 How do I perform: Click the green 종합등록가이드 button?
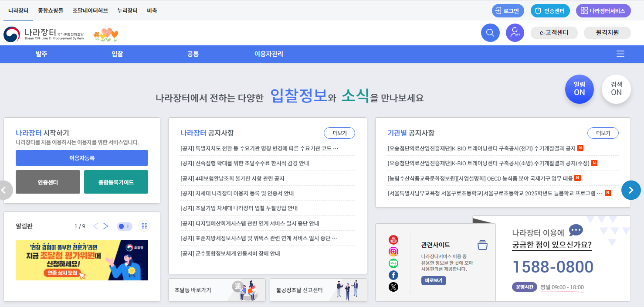click(116, 182)
